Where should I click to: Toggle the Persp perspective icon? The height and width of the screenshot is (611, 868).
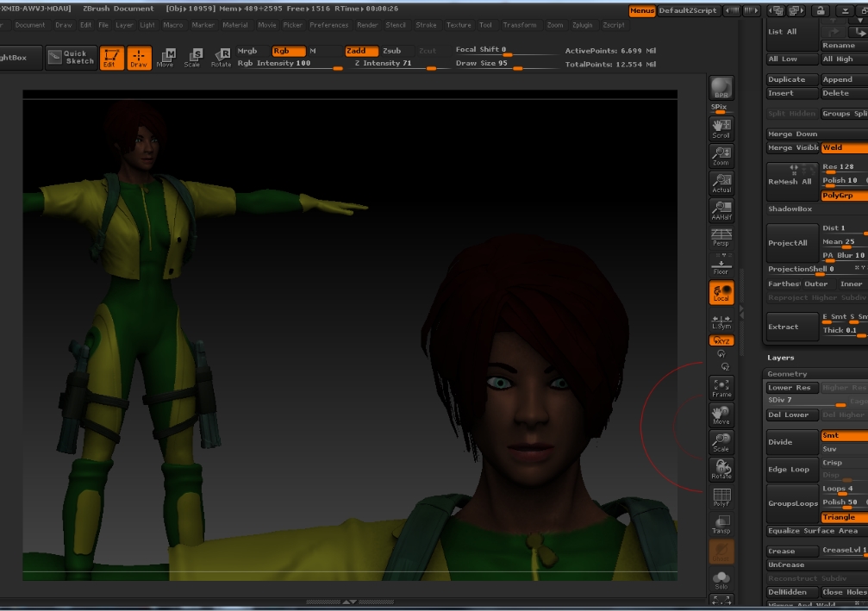coord(721,238)
